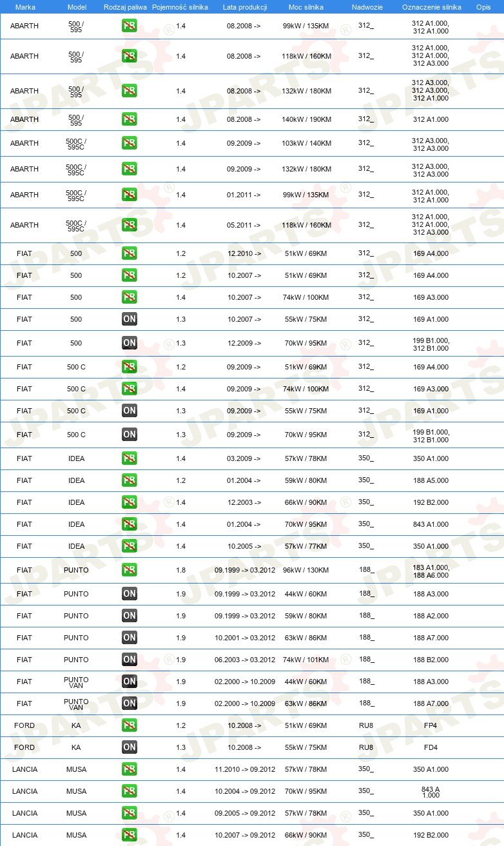Click petrol icon in Fiat Idea 66kW/90KM row
Viewport: 504px width, 846px height.
click(x=130, y=502)
